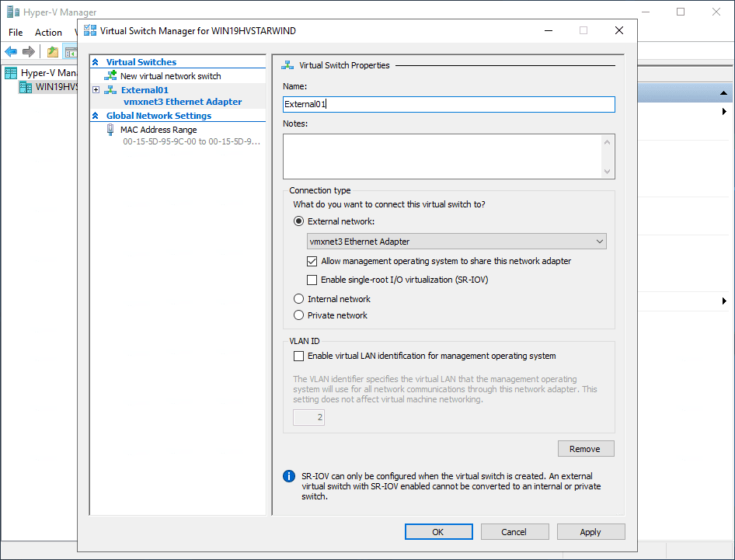This screenshot has width=735, height=560.
Task: Select the WIN19HV server icon in tree
Action: (26, 87)
